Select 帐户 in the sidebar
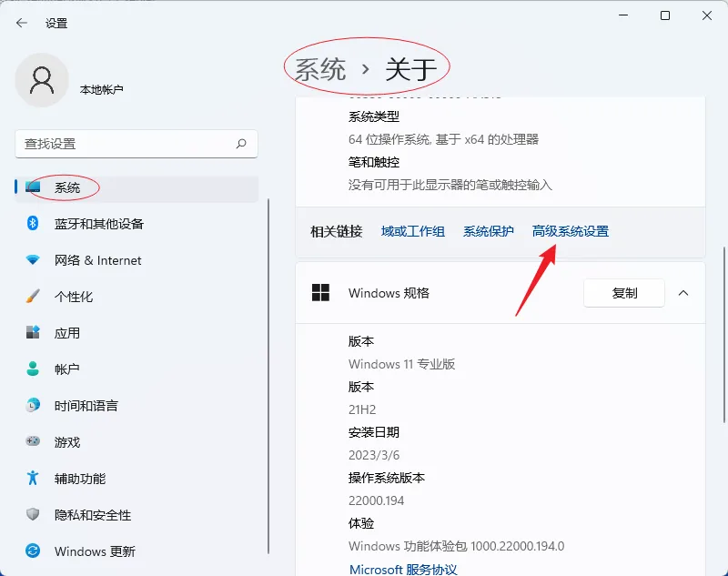This screenshot has width=728, height=576. pos(136,369)
